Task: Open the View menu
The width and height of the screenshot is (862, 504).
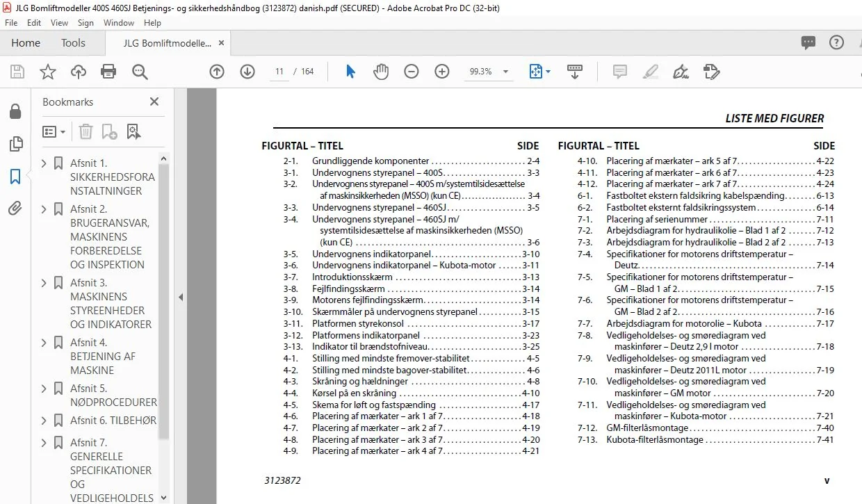Action: point(59,23)
